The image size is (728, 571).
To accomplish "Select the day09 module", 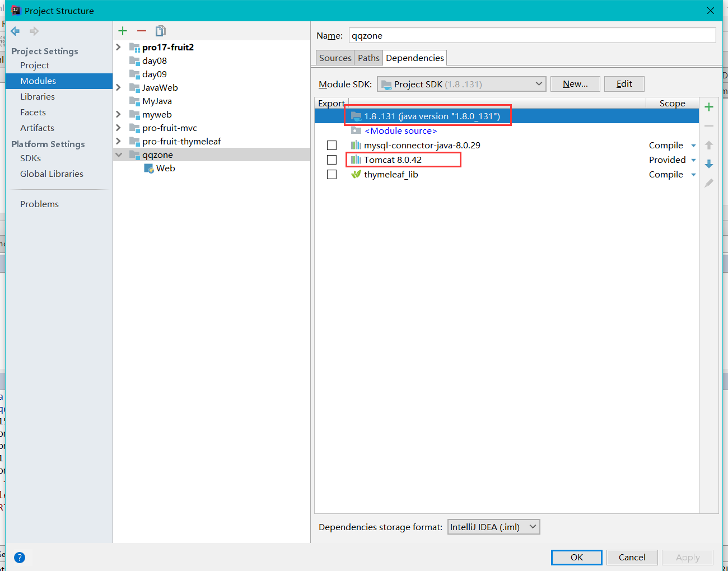I will tap(154, 74).
